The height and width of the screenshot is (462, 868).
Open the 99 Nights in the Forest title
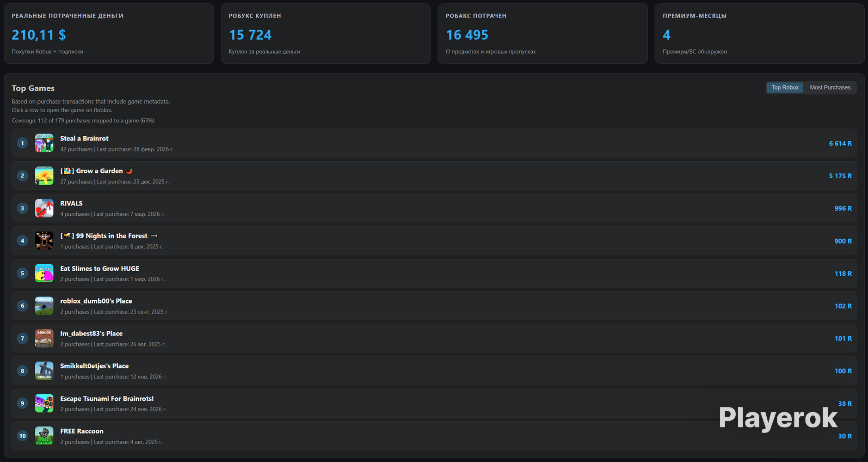coord(109,236)
